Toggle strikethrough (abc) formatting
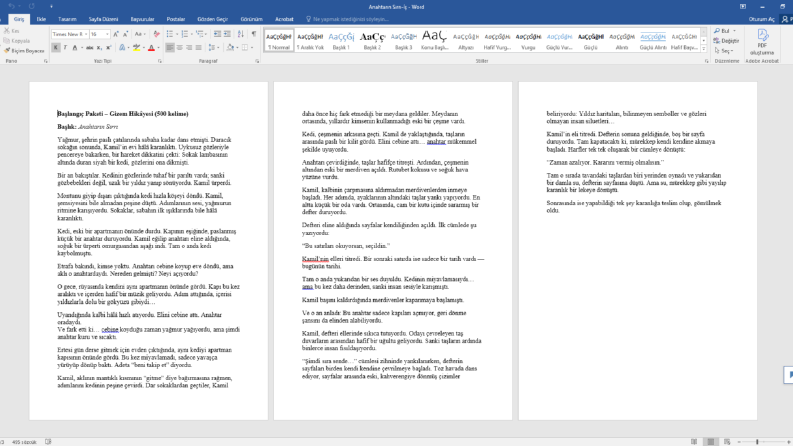 90,48
